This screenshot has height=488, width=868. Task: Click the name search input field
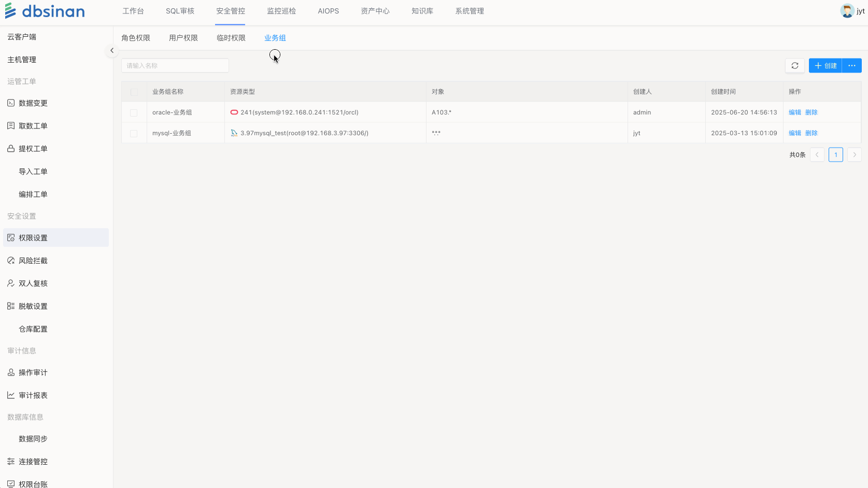click(x=175, y=66)
